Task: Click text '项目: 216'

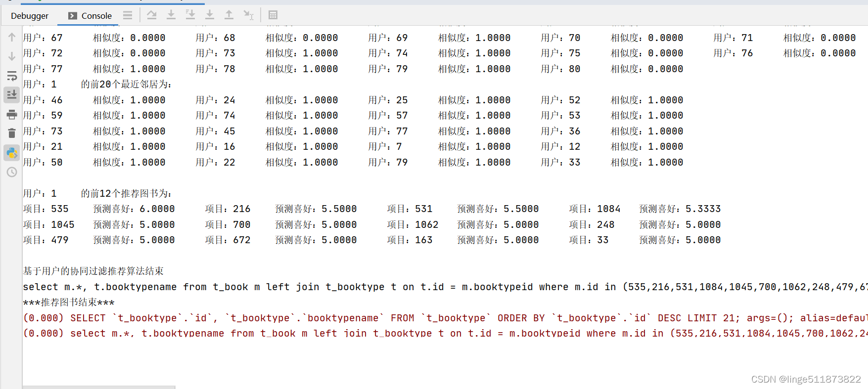Action: coord(228,209)
